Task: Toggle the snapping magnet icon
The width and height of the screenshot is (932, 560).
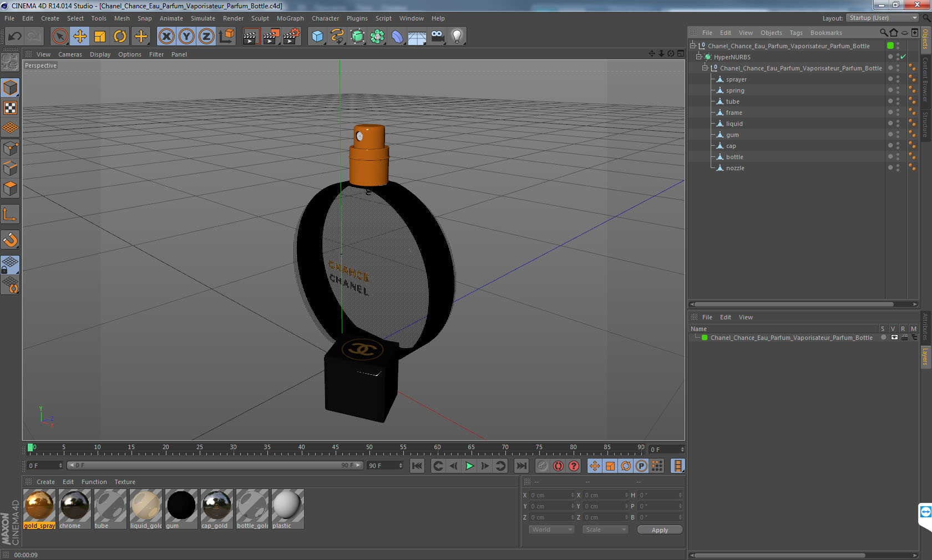Action: [10, 240]
